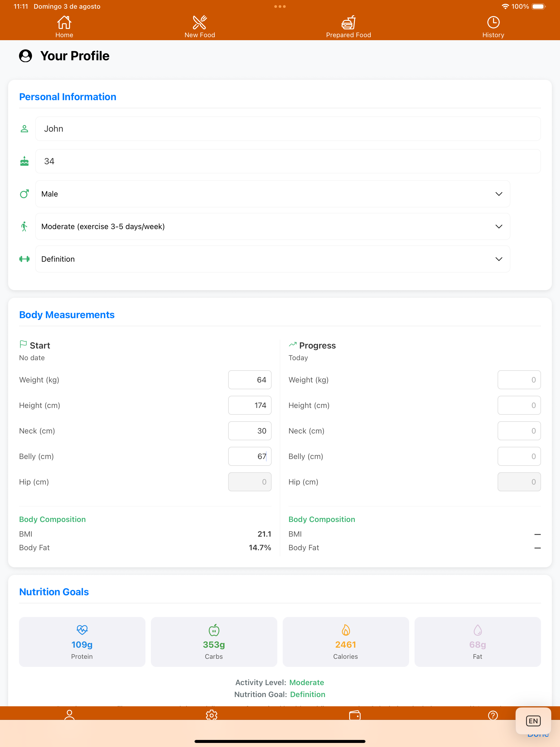Open help question mark icon
The width and height of the screenshot is (560, 747).
tap(493, 715)
